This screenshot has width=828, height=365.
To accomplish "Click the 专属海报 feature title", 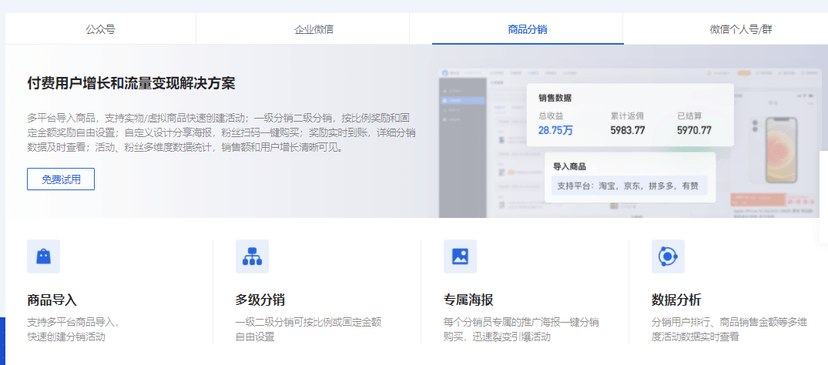I will click(x=468, y=301).
